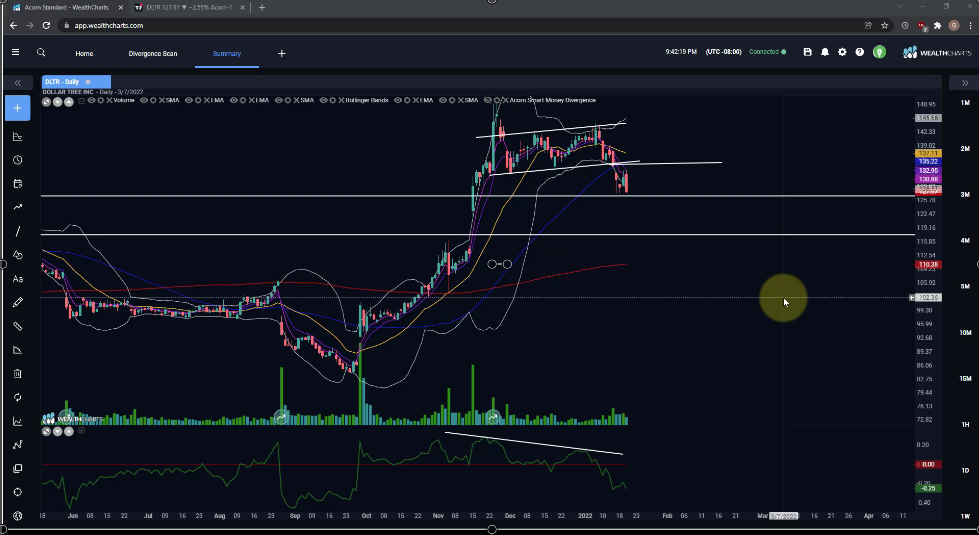
Task: Expand right panel with double chevron
Action: pyautogui.click(x=965, y=82)
